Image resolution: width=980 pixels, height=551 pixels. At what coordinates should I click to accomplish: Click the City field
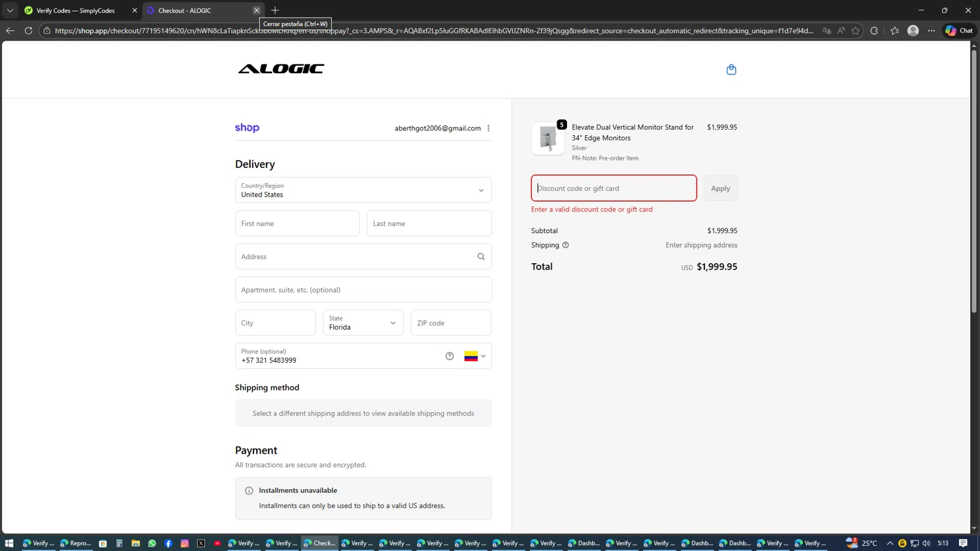pyautogui.click(x=275, y=323)
